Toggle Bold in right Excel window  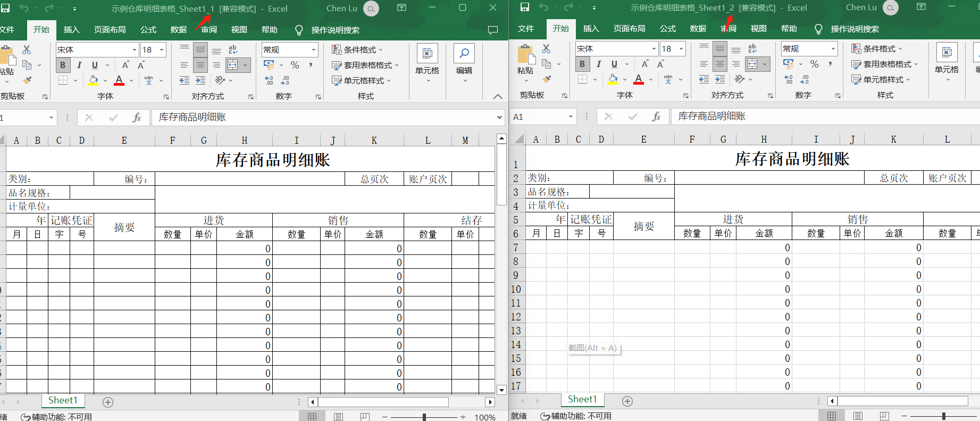(x=582, y=64)
